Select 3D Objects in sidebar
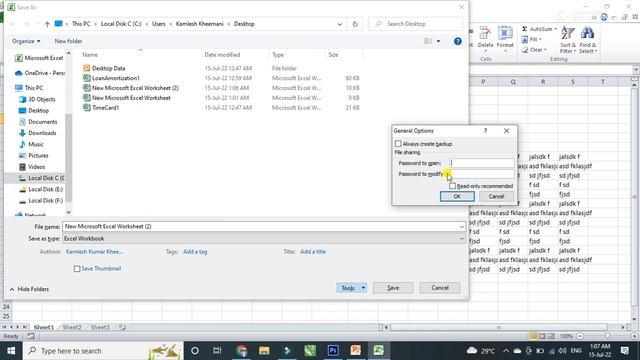This screenshot has width=640, height=360. tap(41, 99)
